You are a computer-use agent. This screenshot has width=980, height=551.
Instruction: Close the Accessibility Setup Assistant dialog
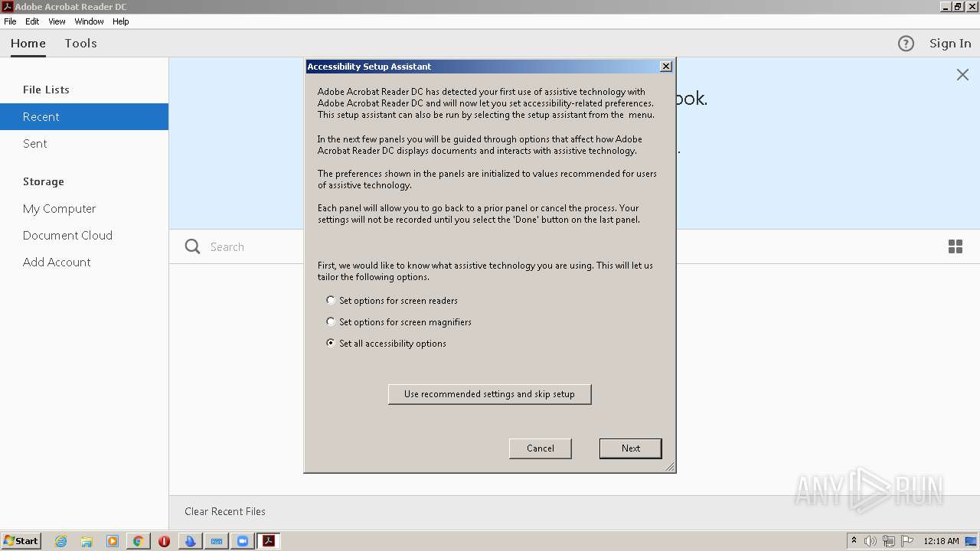[666, 67]
